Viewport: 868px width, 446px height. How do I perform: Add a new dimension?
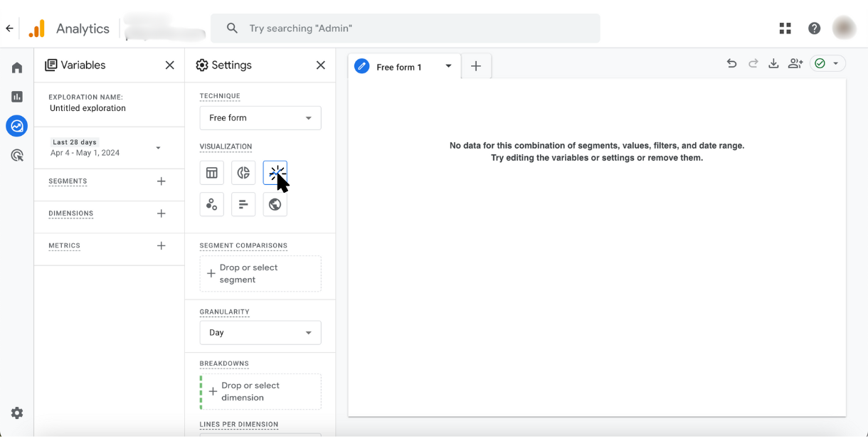pos(162,213)
